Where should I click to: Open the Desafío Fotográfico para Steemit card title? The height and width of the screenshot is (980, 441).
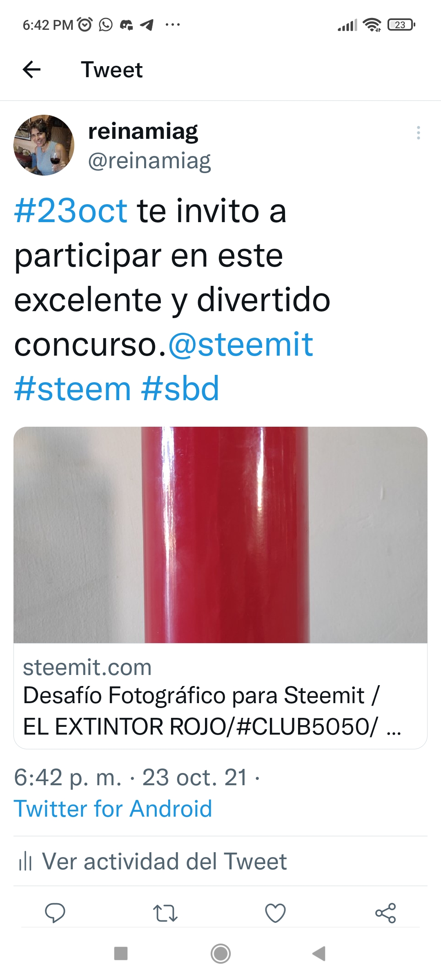(x=212, y=711)
